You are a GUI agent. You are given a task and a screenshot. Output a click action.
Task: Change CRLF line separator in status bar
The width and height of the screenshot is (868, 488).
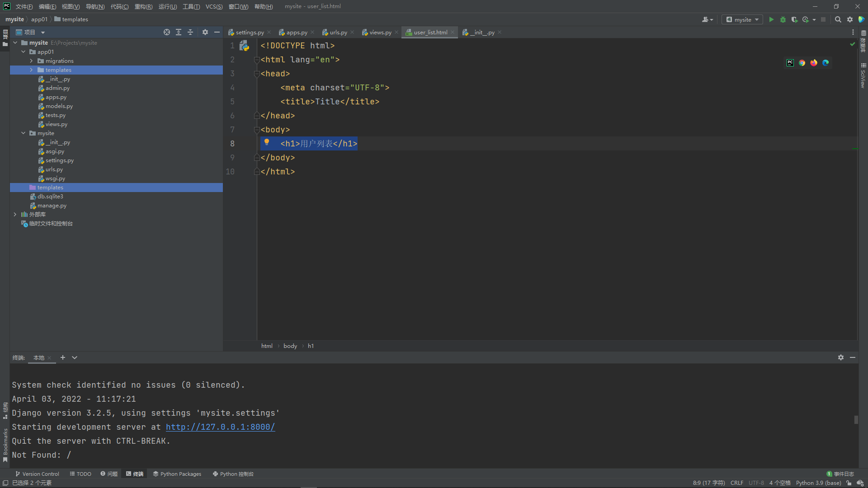(x=737, y=483)
